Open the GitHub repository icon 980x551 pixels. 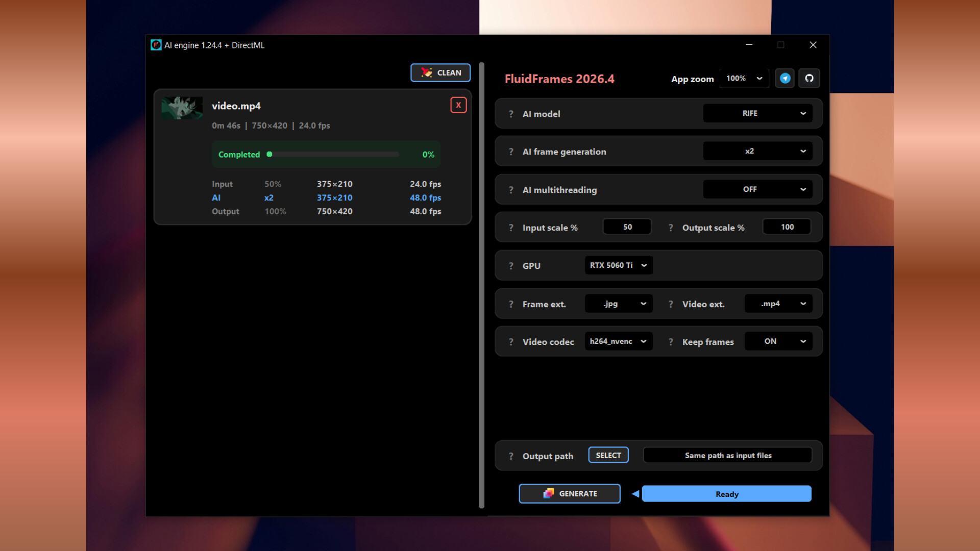[x=809, y=79]
